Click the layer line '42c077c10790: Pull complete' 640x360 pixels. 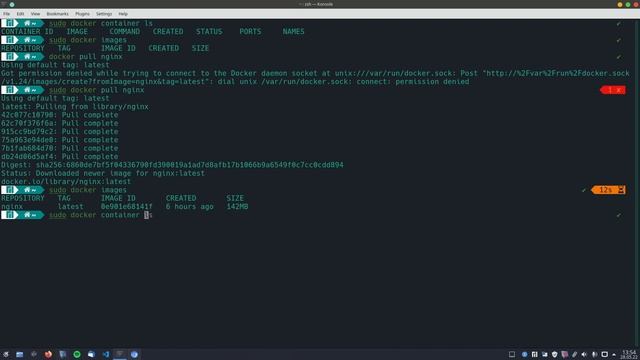60,115
